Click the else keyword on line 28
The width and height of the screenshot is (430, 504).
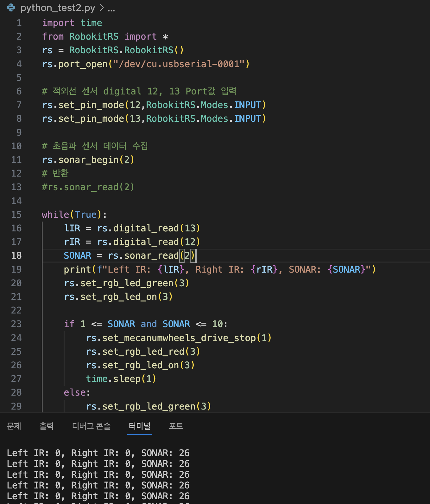click(75, 392)
